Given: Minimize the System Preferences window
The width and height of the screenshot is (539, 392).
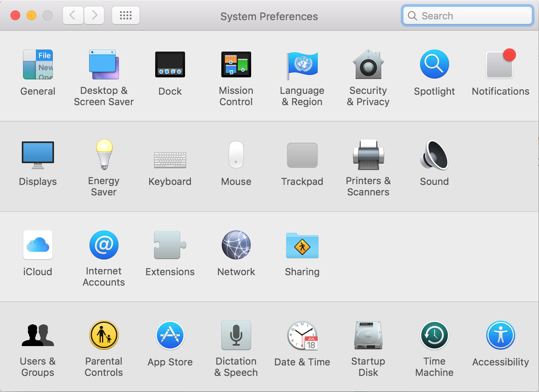Looking at the screenshot, I should pyautogui.click(x=31, y=15).
